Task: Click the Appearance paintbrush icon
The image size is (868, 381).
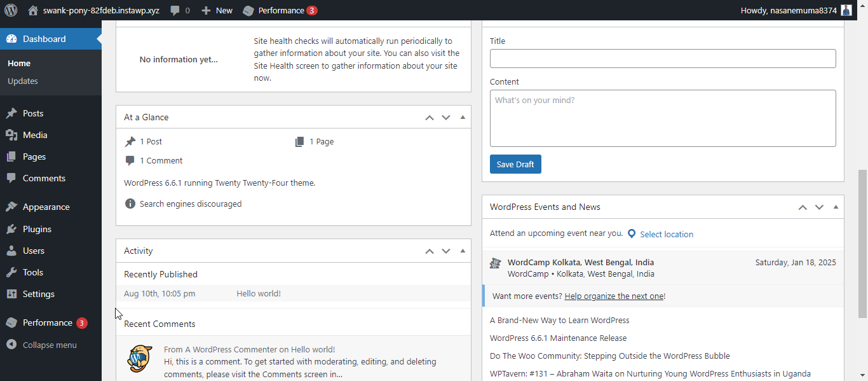Action: pyautogui.click(x=13, y=206)
